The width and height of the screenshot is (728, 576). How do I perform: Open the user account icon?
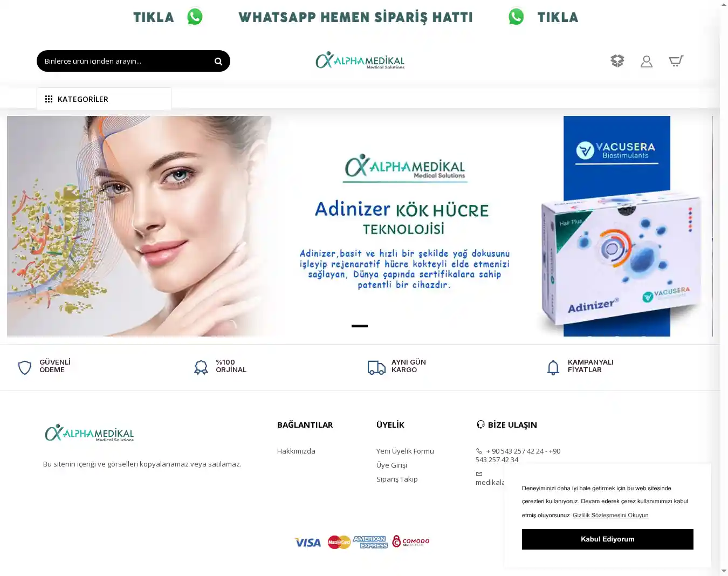[647, 61]
